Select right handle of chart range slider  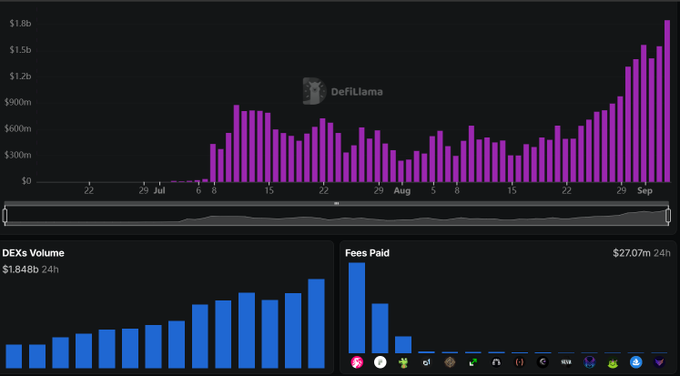coord(668,216)
